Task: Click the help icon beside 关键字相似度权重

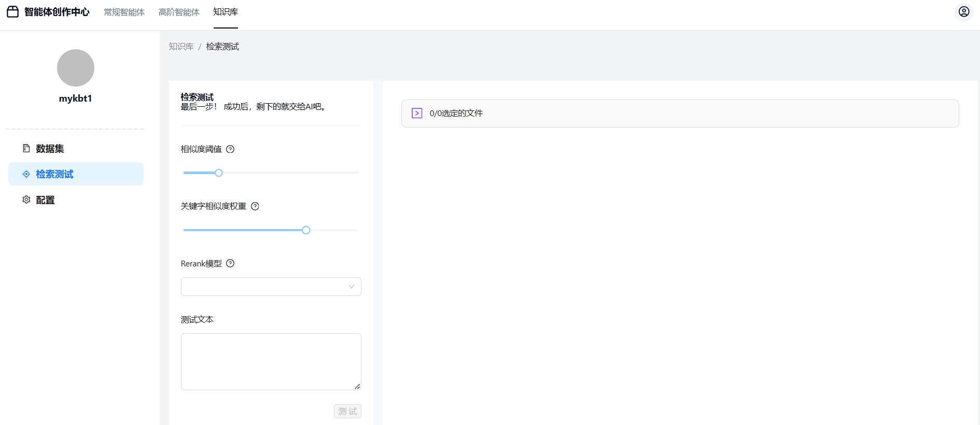Action: [255, 206]
